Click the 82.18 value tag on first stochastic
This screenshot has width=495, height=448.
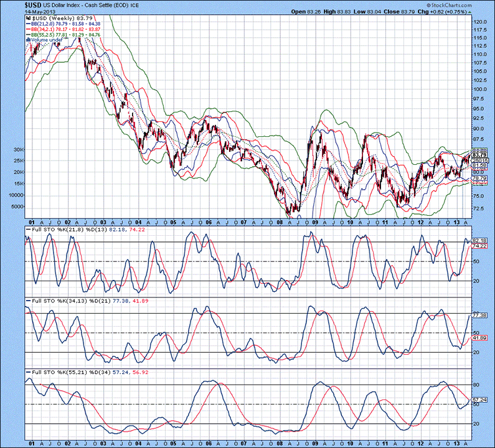pos(478,241)
